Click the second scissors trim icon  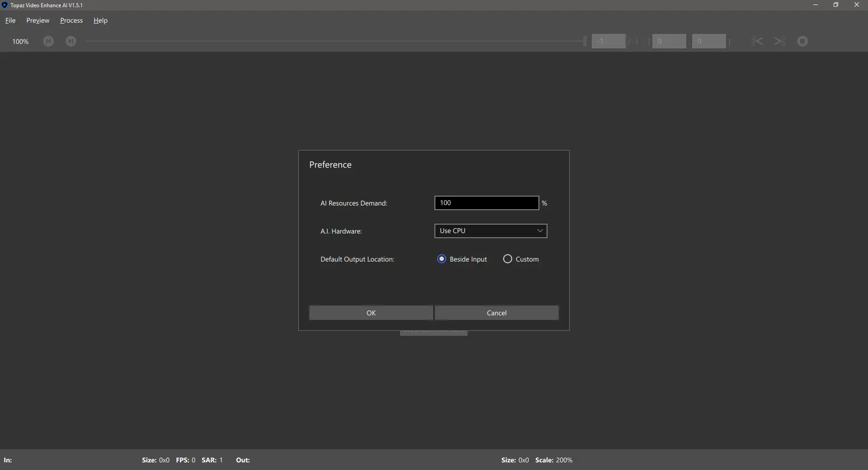click(780, 41)
